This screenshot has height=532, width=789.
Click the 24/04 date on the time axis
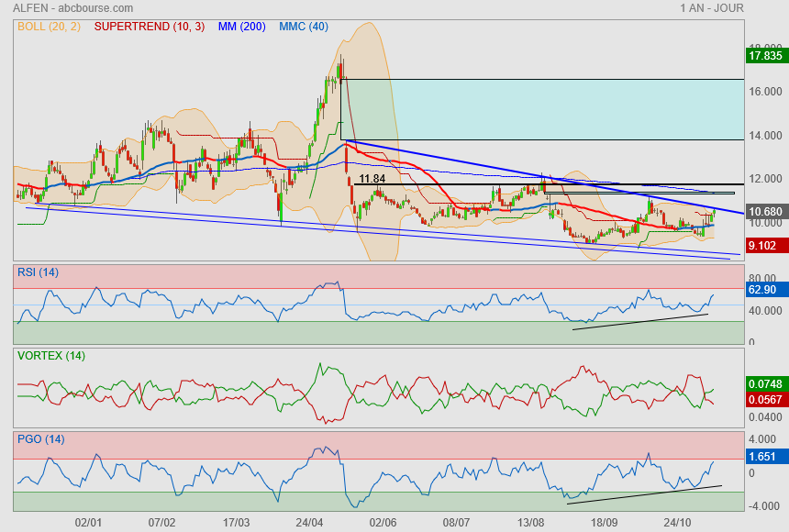pyautogui.click(x=310, y=522)
